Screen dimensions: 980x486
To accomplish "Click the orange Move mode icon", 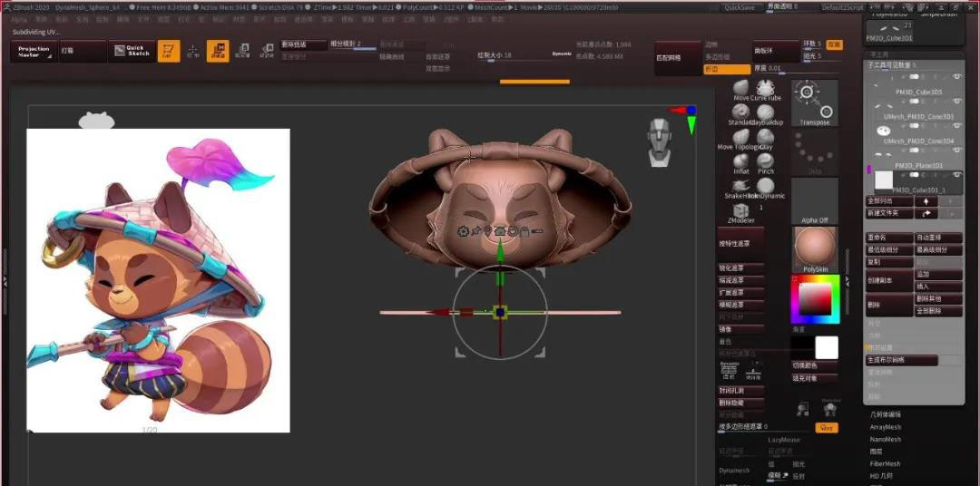I will point(218,51).
